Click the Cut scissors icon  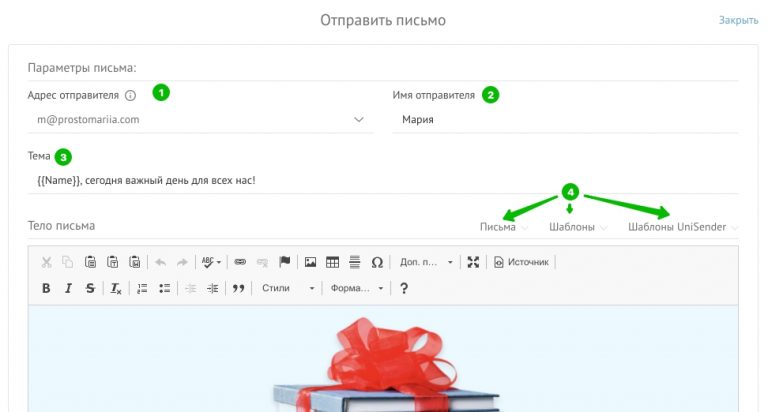[47, 262]
